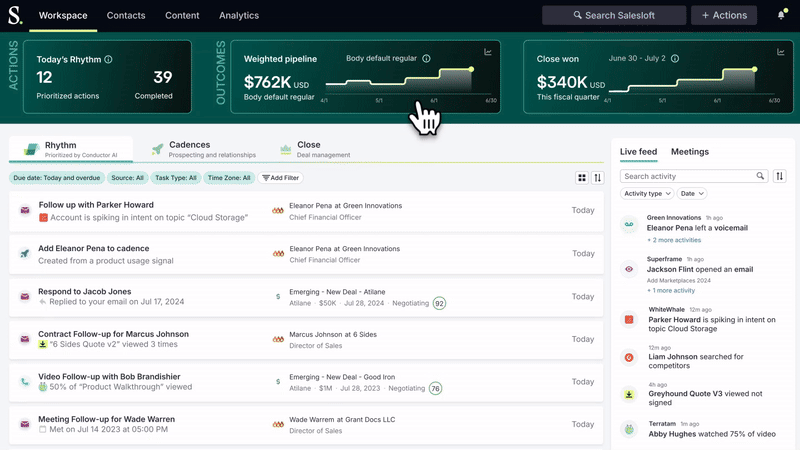Click phone icon for Video Follow-up with Bob Brandishier
The image size is (800, 450).
(24, 382)
